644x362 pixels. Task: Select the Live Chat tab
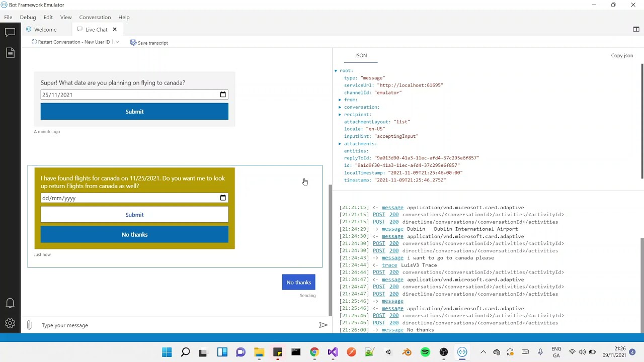tap(96, 30)
